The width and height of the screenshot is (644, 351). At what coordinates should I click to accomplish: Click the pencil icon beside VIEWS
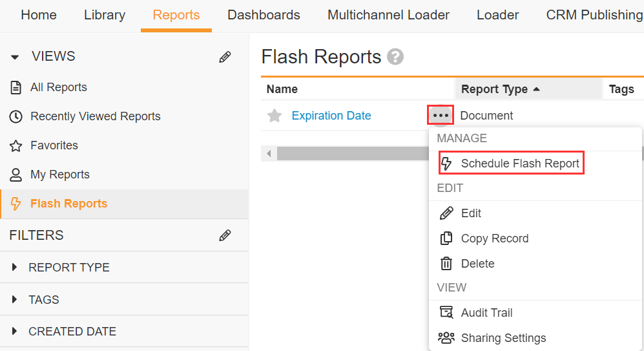pos(225,57)
